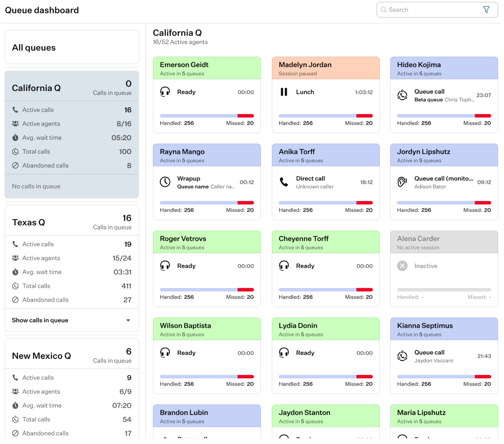Click into the Search input field
504x444 pixels.
(x=432, y=10)
